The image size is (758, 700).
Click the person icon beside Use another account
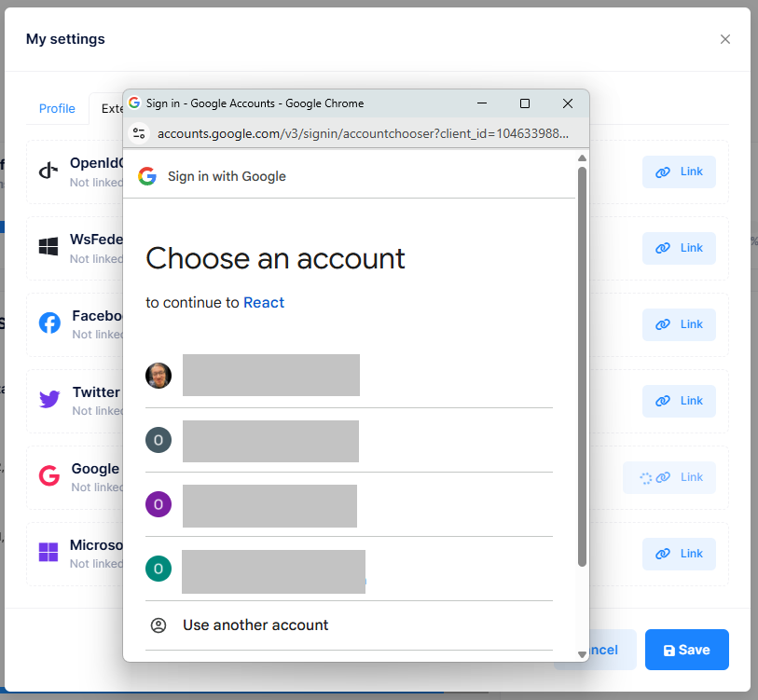158,625
